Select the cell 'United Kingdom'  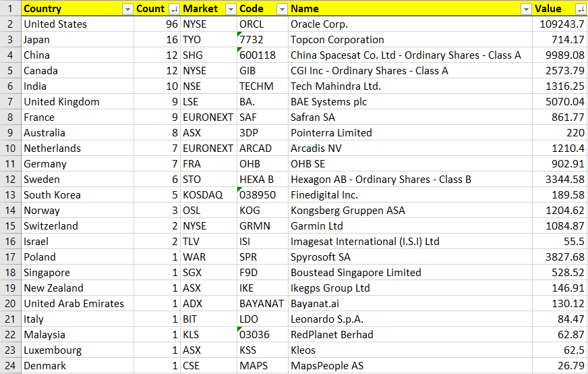pyautogui.click(x=78, y=102)
